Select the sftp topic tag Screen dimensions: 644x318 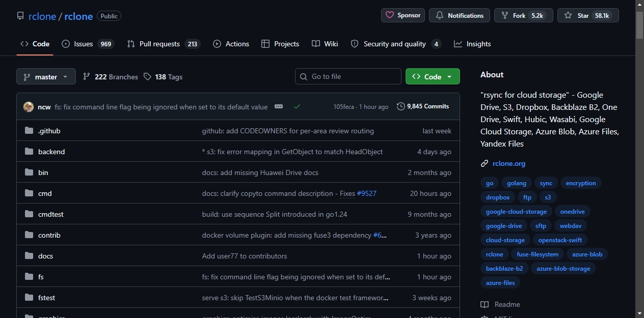coord(541,226)
